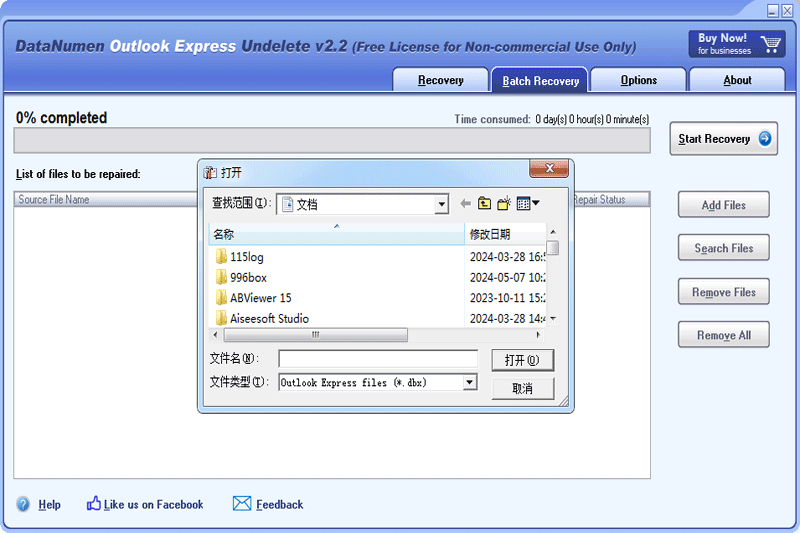This screenshot has width=800, height=533.
Task: Click the horizontal scrollbar left arrow
Action: pyautogui.click(x=215, y=335)
